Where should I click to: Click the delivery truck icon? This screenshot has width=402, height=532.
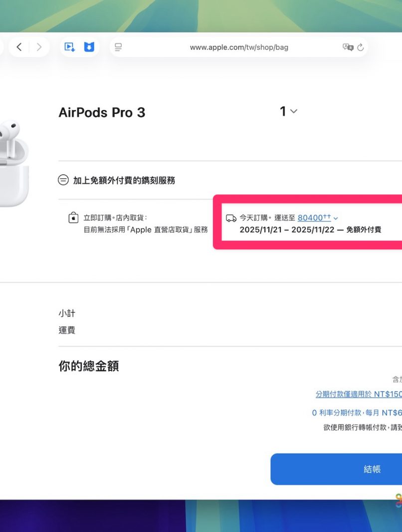[231, 218]
